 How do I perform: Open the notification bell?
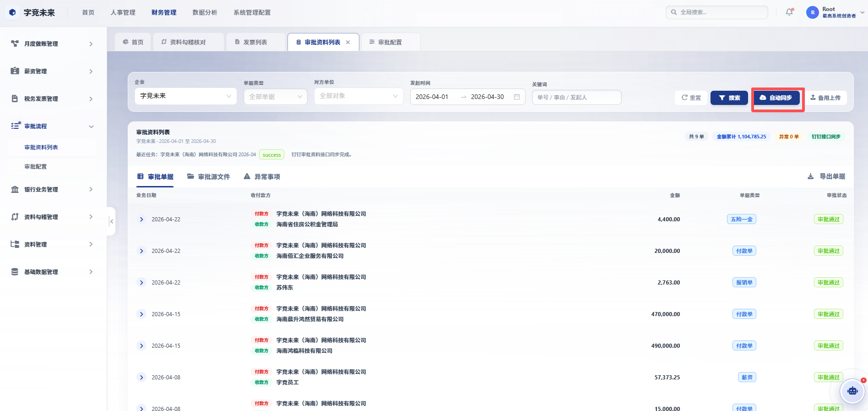click(x=789, y=12)
